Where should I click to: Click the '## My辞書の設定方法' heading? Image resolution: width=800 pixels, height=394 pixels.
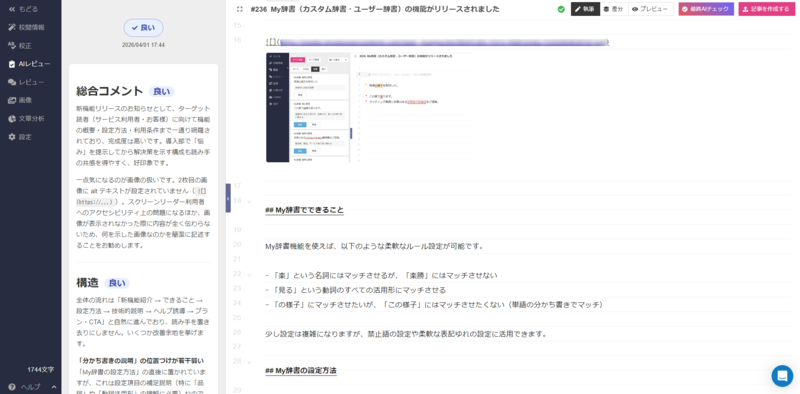coord(301,371)
